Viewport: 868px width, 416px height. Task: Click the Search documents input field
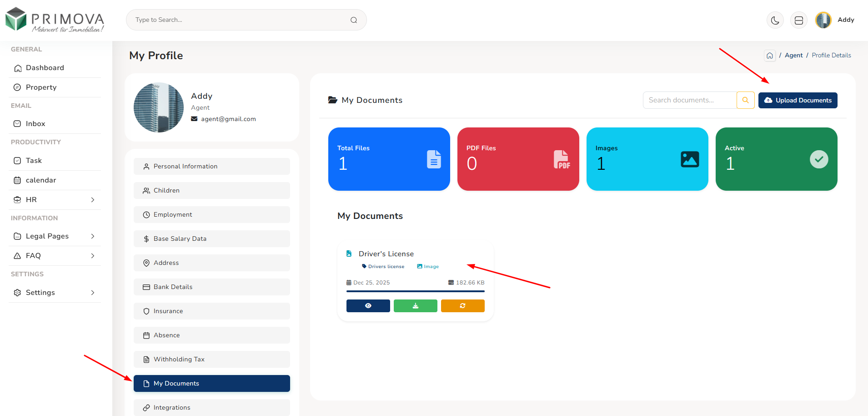689,100
